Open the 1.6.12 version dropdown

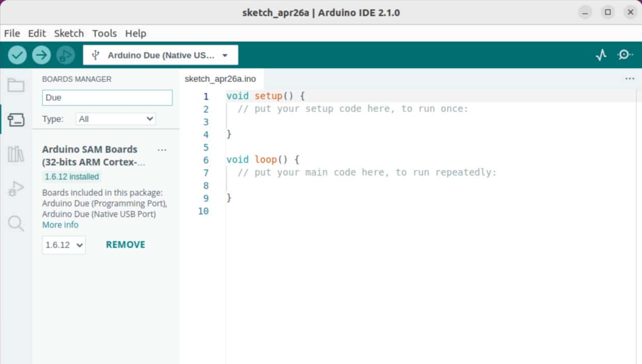coord(63,244)
